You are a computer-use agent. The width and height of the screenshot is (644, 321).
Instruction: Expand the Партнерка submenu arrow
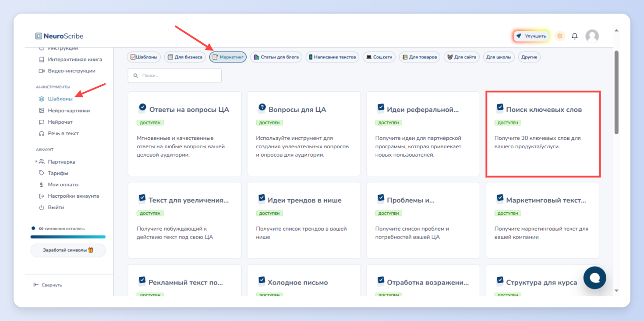(x=36, y=162)
